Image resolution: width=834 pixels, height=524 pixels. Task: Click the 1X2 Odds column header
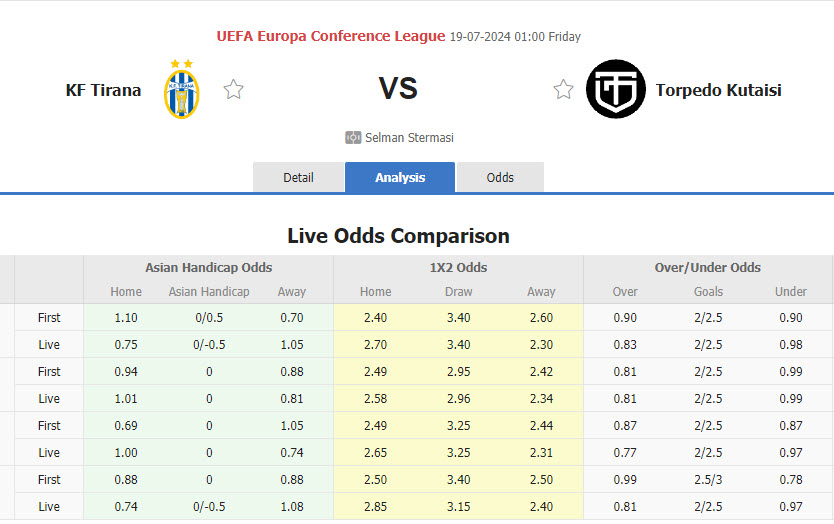tap(458, 267)
